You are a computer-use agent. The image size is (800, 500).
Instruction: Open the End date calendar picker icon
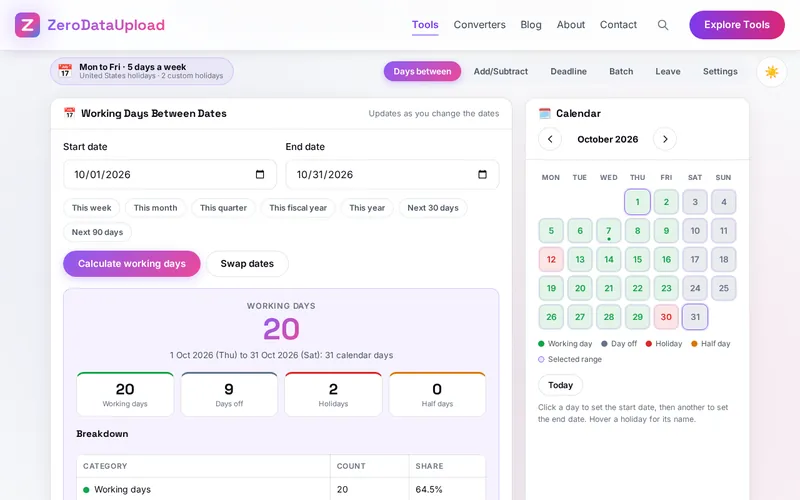point(482,174)
